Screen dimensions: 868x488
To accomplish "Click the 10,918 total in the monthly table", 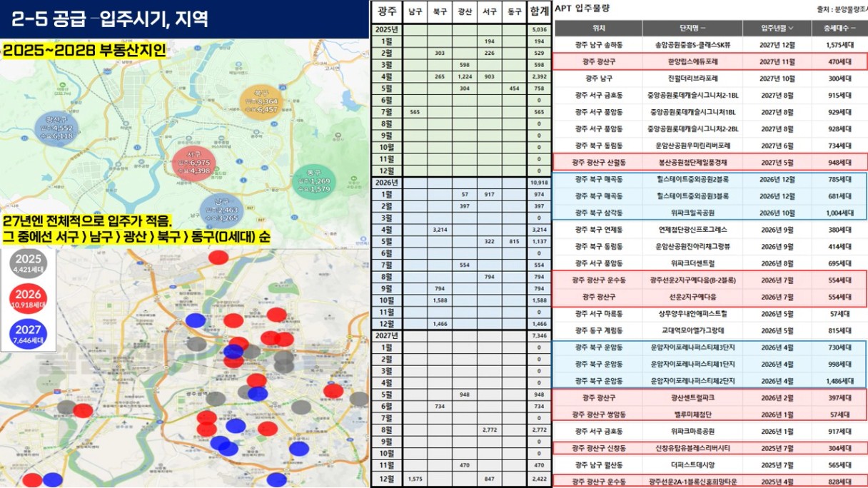I will [x=539, y=183].
